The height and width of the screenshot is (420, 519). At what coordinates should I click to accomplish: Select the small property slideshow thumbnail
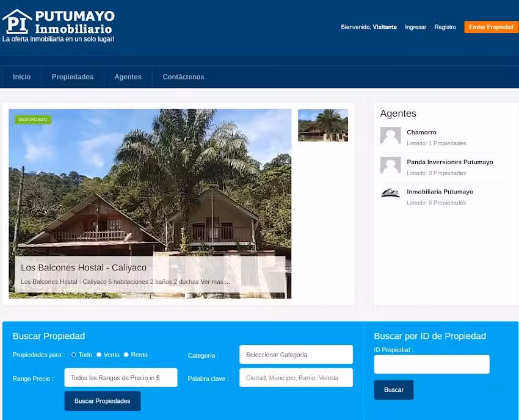(323, 125)
